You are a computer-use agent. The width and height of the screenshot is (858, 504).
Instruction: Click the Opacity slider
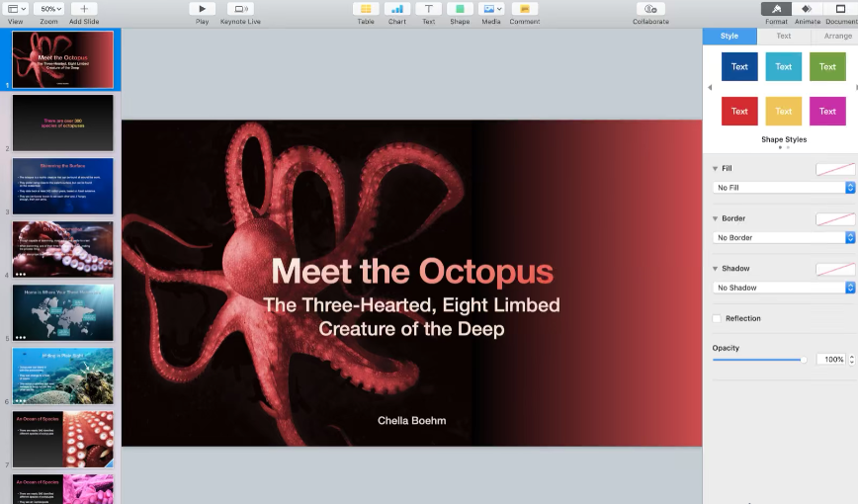click(x=759, y=360)
